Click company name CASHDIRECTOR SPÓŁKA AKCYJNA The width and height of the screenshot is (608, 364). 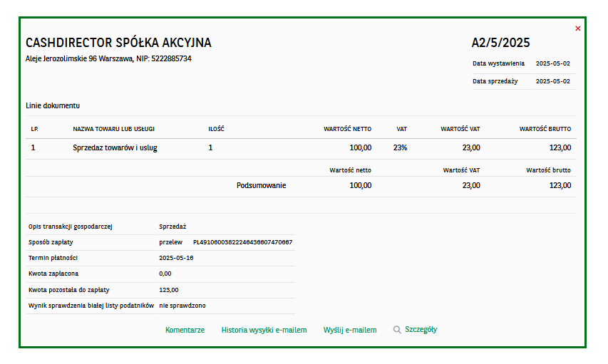click(118, 43)
